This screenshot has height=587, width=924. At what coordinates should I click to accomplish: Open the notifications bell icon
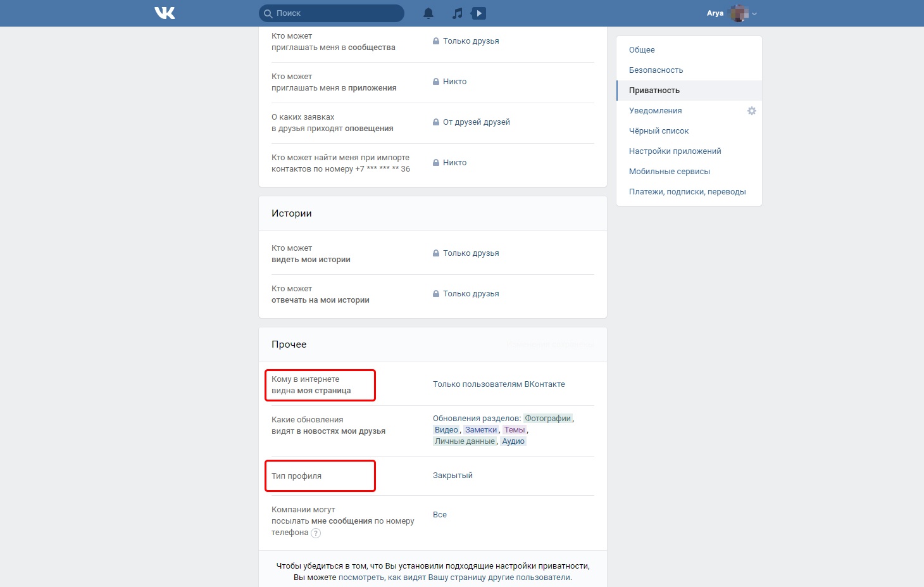(428, 13)
